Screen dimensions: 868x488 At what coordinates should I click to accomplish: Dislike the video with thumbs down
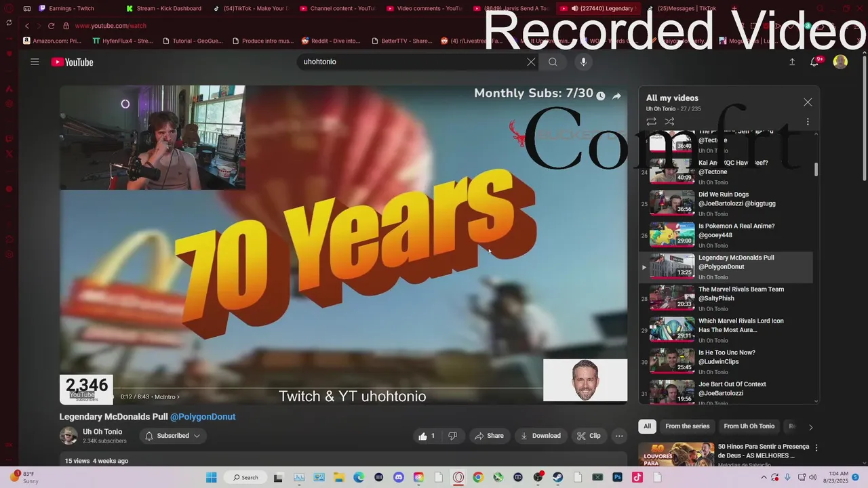point(452,436)
